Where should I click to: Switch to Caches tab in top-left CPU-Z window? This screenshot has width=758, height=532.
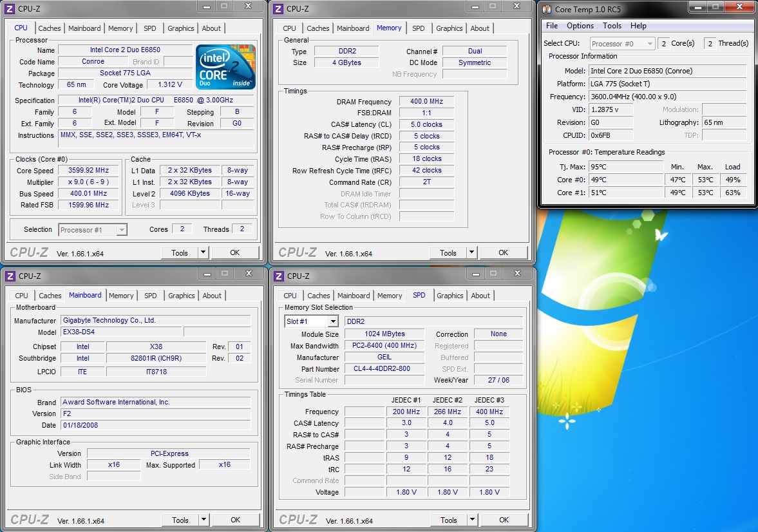(x=50, y=28)
